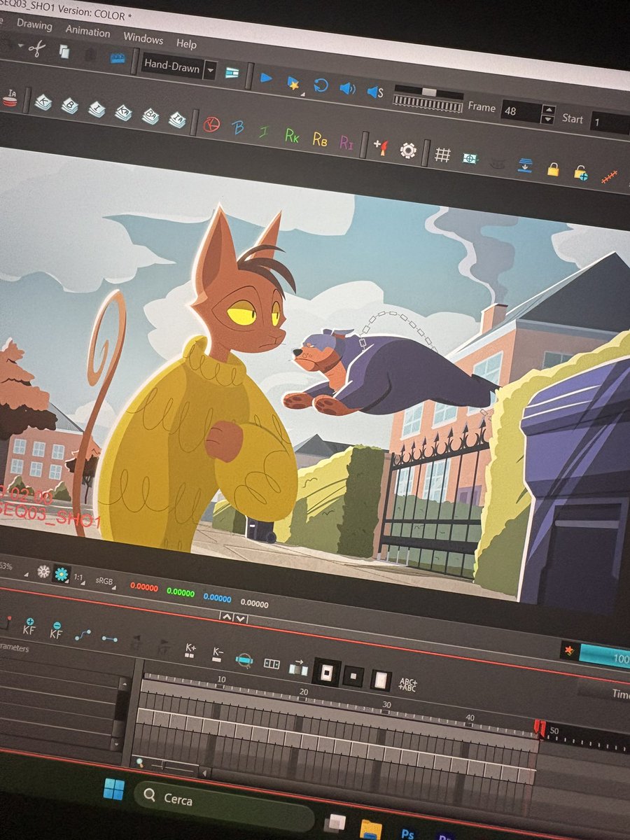Click the blue flower OpenGL view icon
Screen dimensions: 630x840
click(62, 575)
